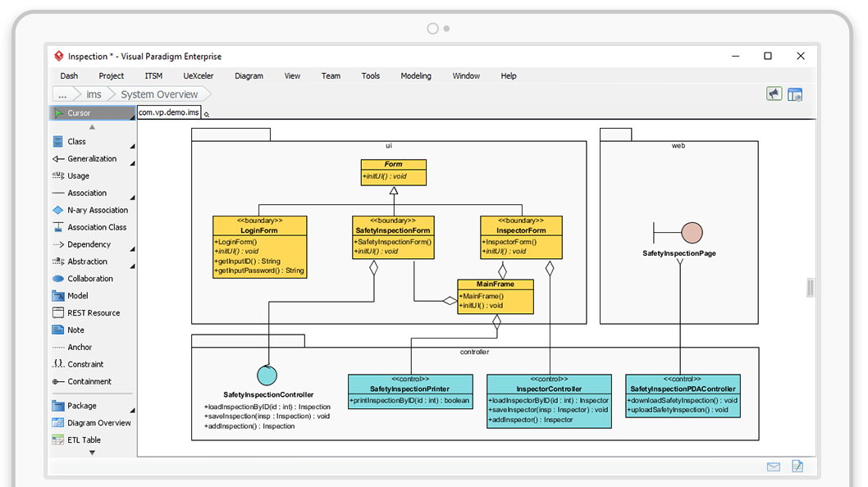Click the com.vp.demo.ims package field

pyautogui.click(x=168, y=113)
